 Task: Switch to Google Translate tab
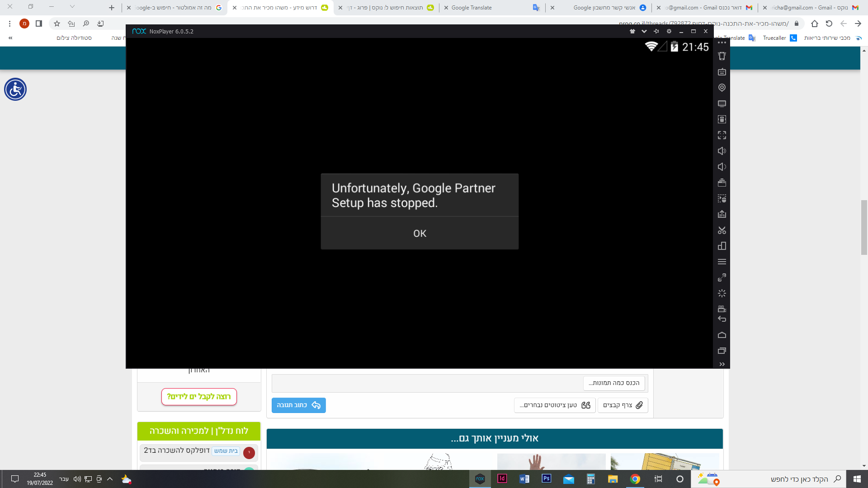click(492, 8)
